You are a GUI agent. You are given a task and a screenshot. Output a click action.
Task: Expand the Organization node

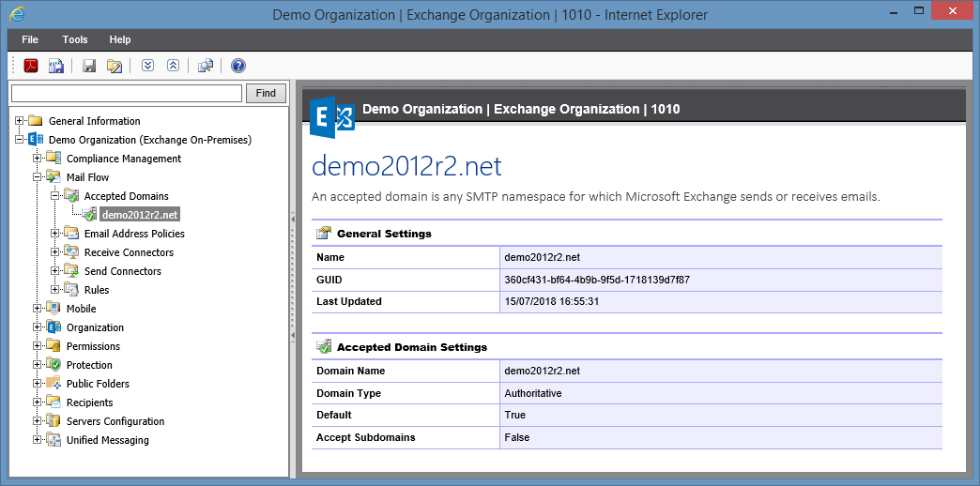(37, 327)
